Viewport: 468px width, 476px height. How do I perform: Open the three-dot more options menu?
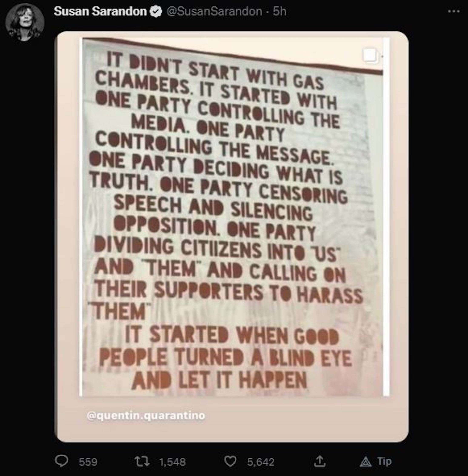(x=454, y=11)
